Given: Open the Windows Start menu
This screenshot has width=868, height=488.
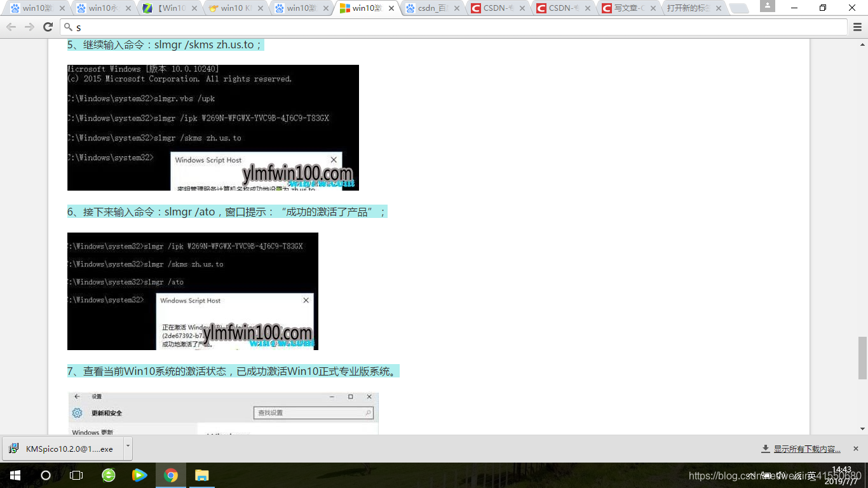Looking at the screenshot, I should [x=15, y=475].
